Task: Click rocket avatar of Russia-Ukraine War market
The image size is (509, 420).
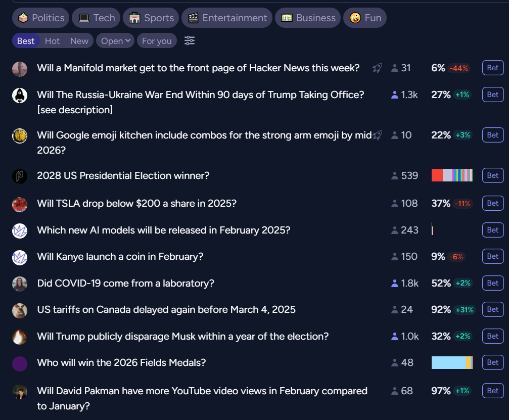Action: [20, 96]
